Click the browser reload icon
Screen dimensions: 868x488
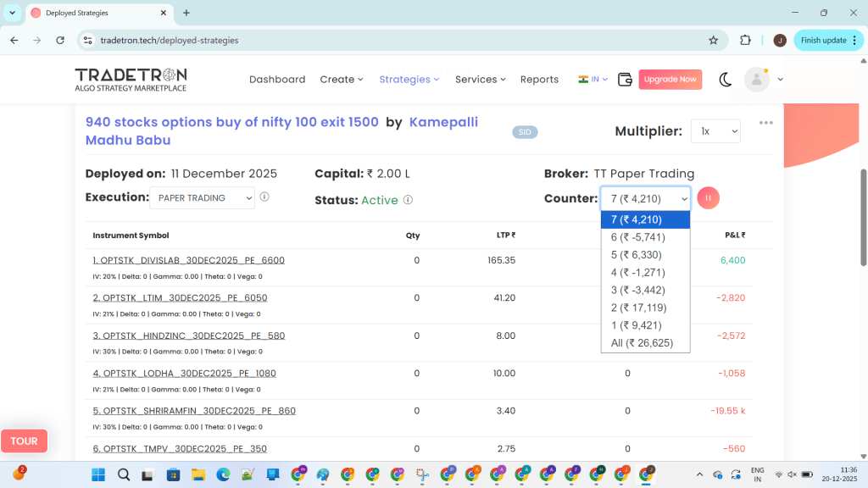[60, 40]
